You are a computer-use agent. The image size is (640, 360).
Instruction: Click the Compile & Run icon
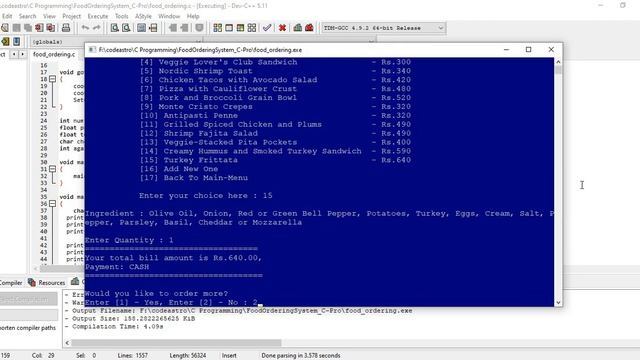point(240,28)
